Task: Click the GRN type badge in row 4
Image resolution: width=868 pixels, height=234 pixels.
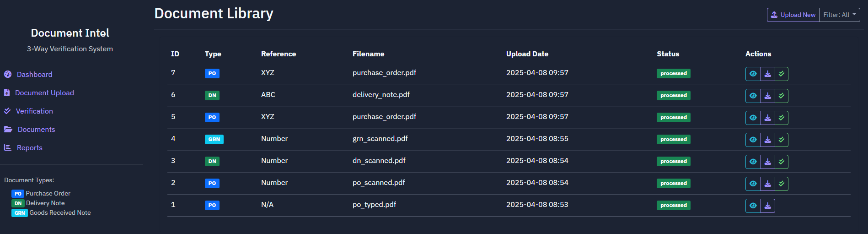Action: point(214,139)
